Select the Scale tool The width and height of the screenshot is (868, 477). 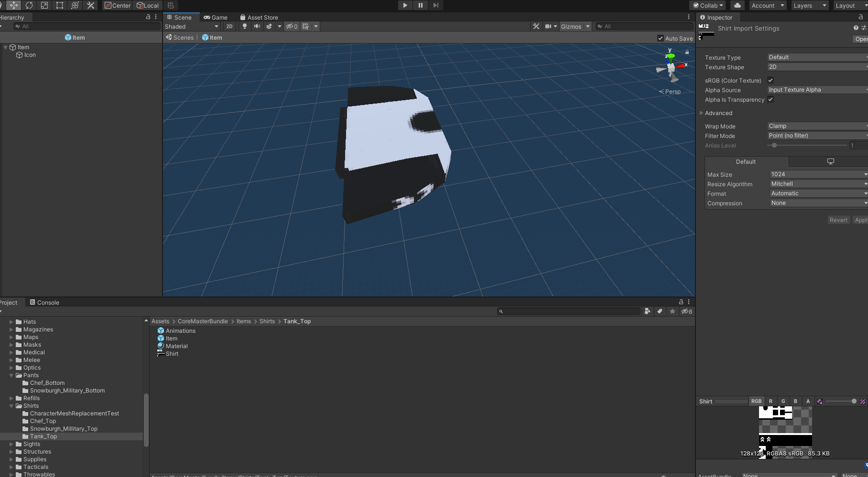point(44,5)
